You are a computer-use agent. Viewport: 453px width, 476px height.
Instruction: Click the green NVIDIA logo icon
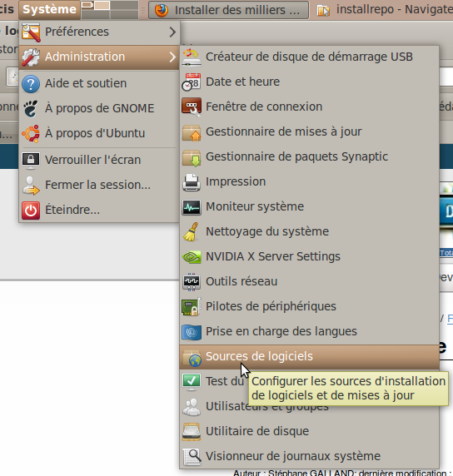[x=192, y=257]
